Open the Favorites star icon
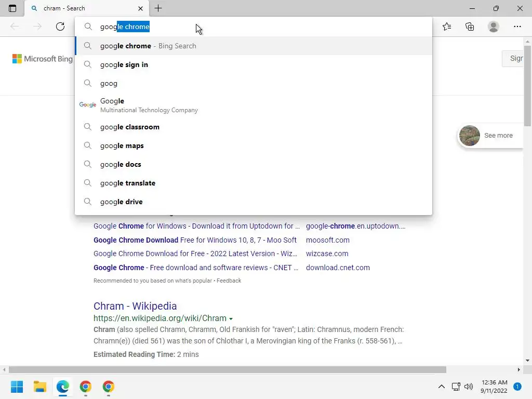Screen dimensions: 532x399 [447, 26]
